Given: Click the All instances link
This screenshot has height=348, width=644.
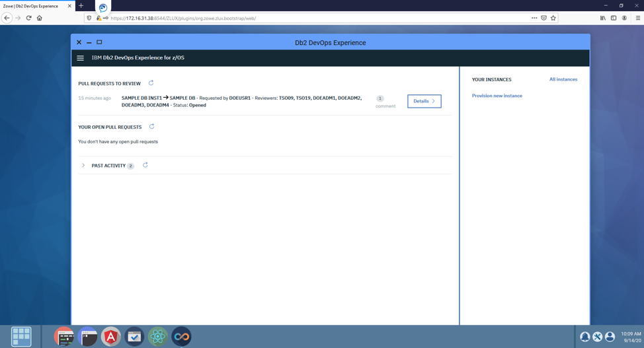Looking at the screenshot, I should click(x=563, y=79).
